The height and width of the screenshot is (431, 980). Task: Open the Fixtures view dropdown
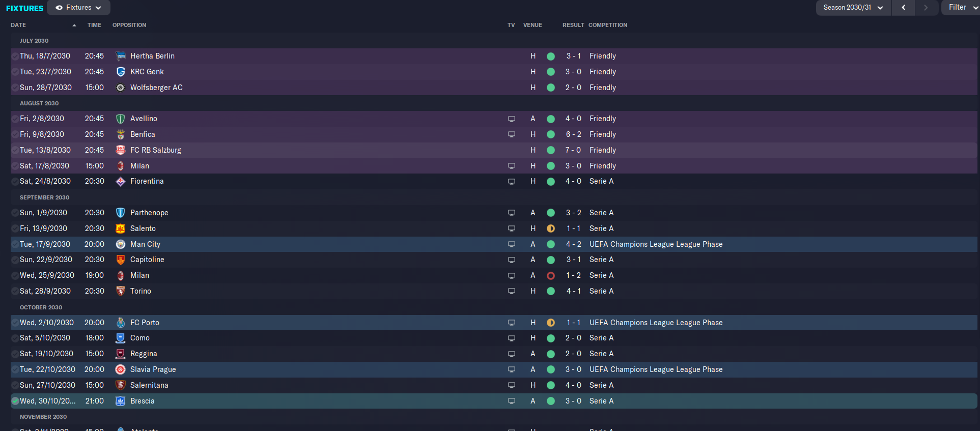(x=79, y=8)
